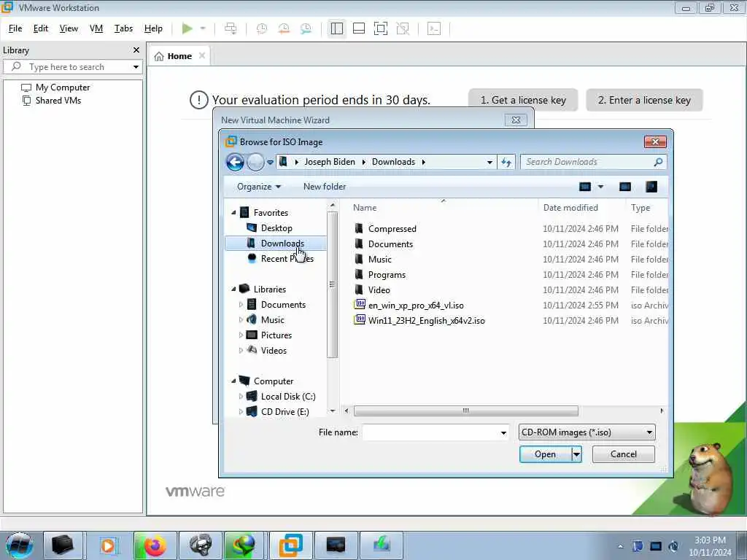Screen dimensions: 747x560
Task: Select Win11_23H2_English_x64v2.iso file
Action: (426, 321)
